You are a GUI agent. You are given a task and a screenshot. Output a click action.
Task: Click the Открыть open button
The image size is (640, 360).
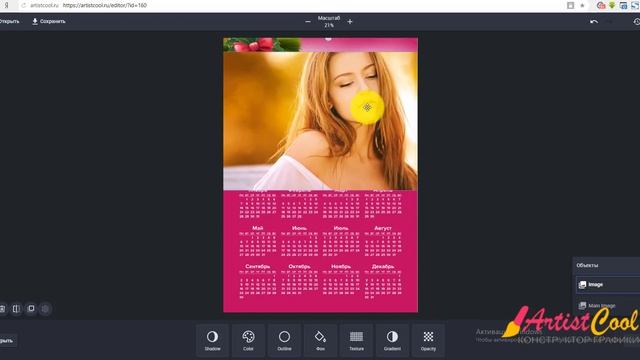click(9, 21)
